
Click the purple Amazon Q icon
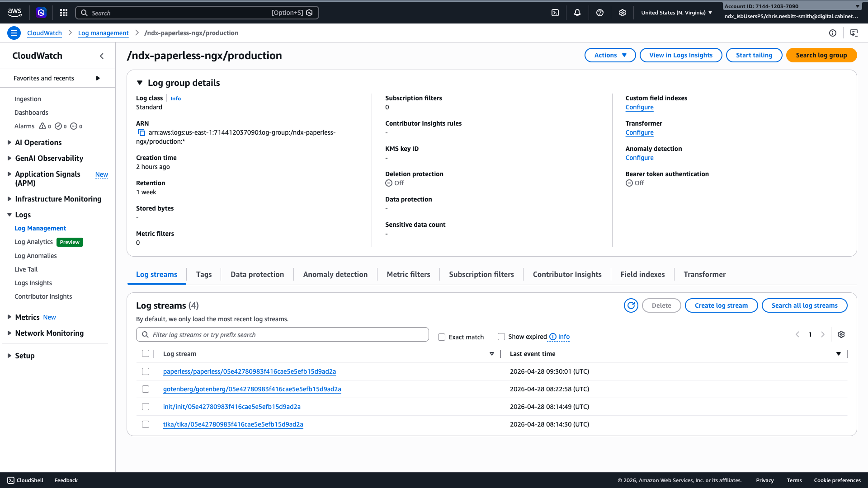[x=41, y=13]
